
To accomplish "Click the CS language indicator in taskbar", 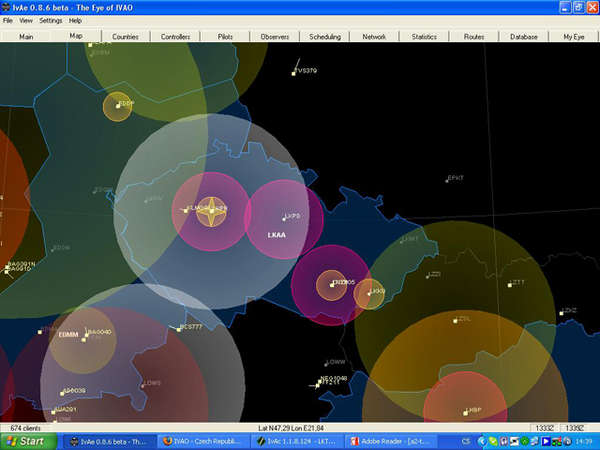I will pos(465,442).
